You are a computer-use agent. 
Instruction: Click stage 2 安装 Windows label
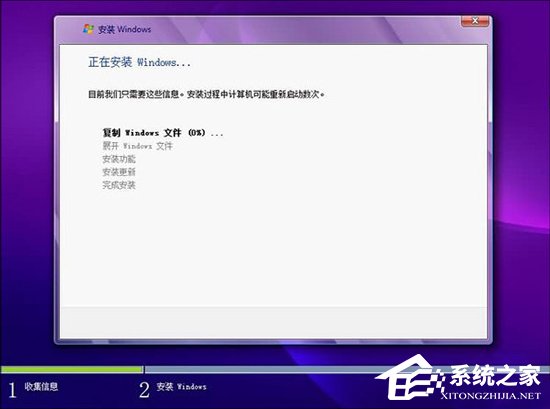pyautogui.click(x=181, y=387)
